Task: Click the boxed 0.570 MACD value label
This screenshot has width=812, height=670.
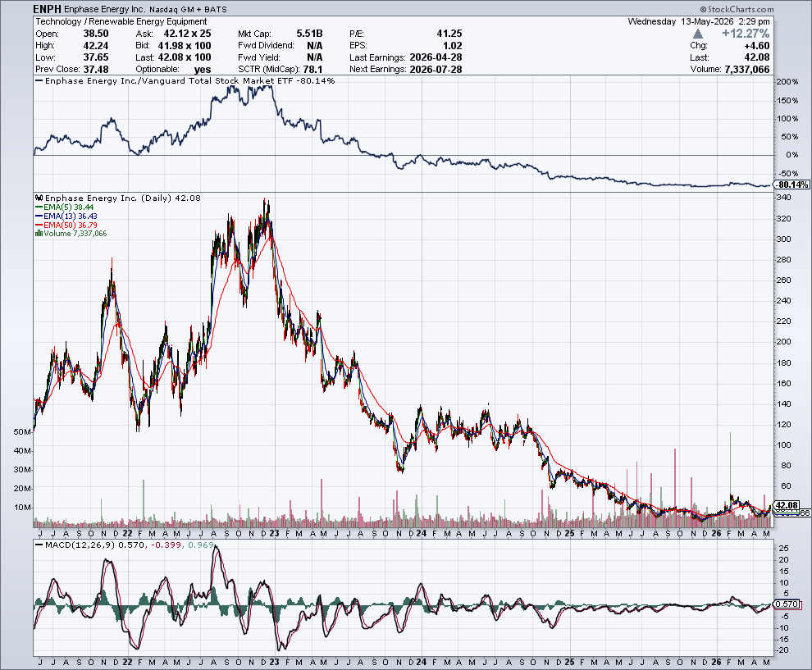Action: click(787, 604)
